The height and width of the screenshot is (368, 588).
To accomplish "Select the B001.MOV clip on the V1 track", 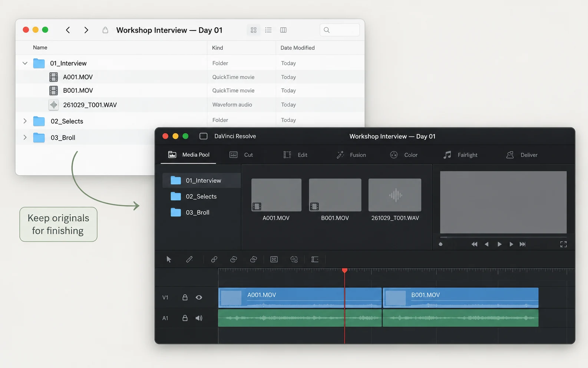I will 460,298.
